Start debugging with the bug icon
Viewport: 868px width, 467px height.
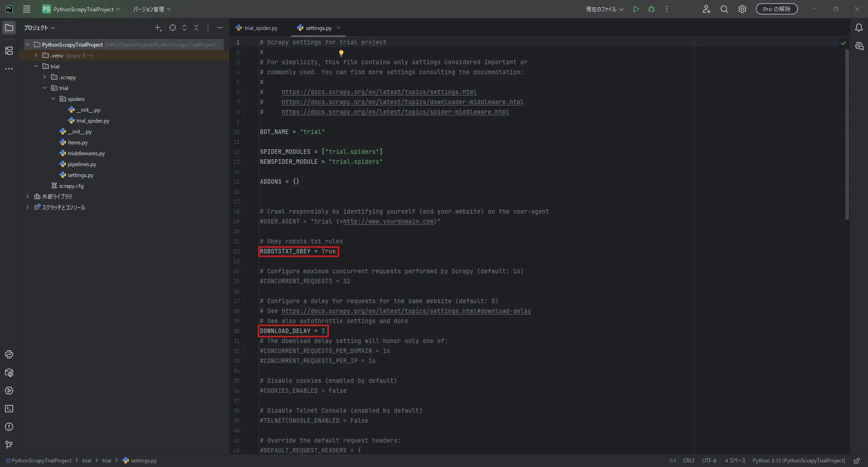click(651, 9)
